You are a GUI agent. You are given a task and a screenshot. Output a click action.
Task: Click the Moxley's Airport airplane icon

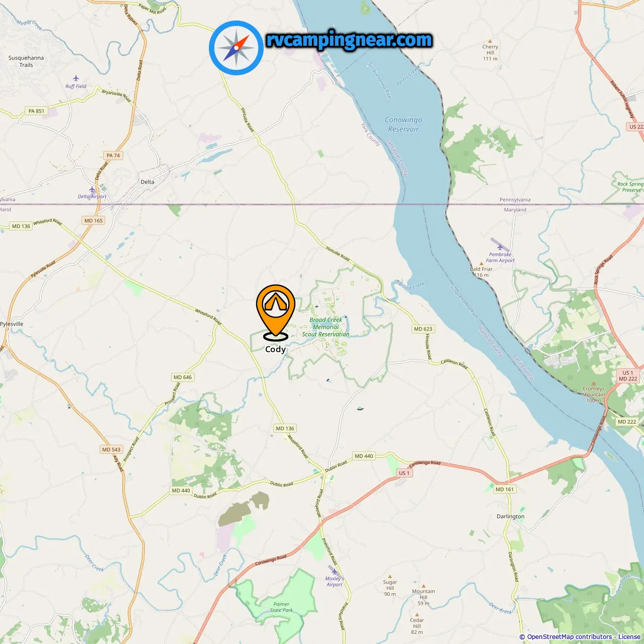(x=334, y=572)
